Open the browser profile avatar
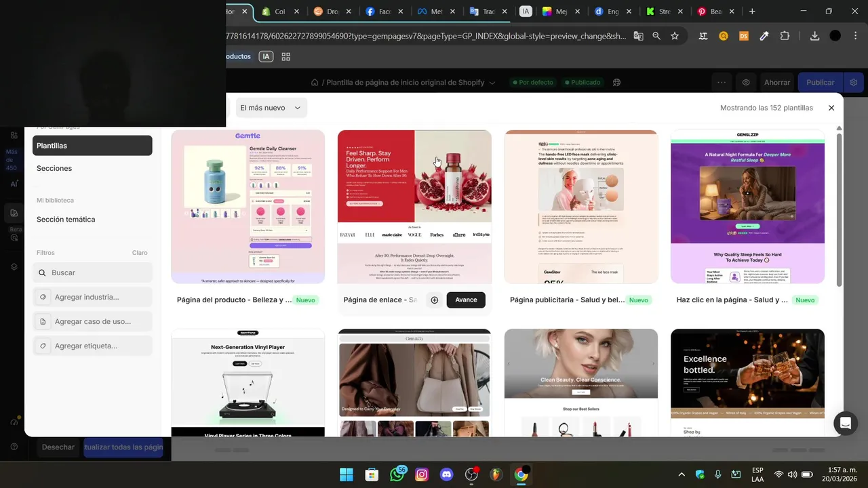The height and width of the screenshot is (488, 868). 835,36
